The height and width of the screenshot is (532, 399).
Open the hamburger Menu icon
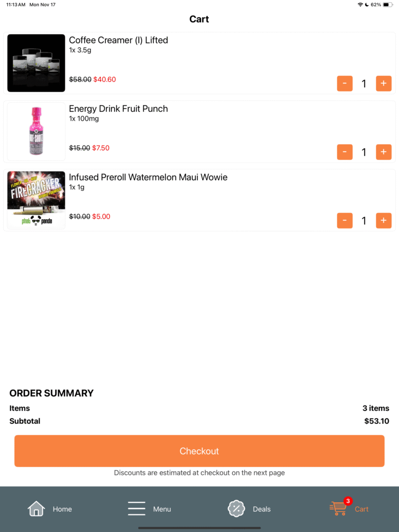point(137,509)
